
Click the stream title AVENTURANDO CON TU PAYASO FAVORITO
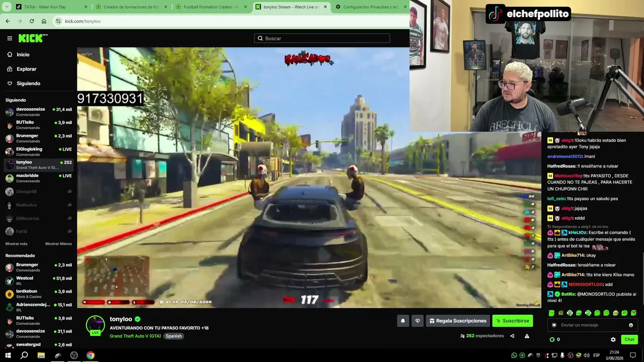point(159,328)
